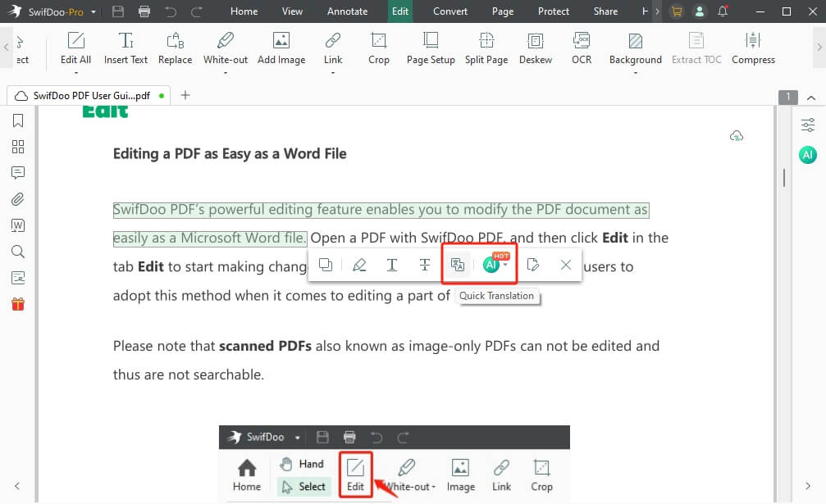Go to the Page tab

point(503,11)
